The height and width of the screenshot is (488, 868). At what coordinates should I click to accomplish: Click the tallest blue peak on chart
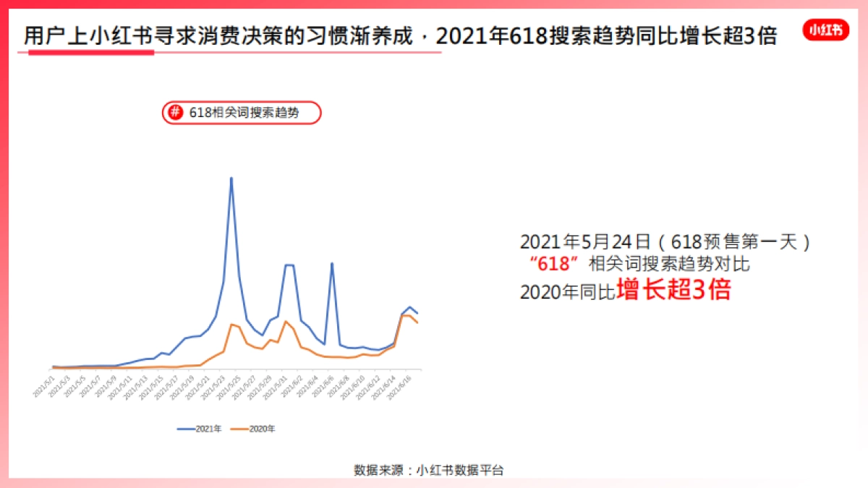(x=231, y=178)
